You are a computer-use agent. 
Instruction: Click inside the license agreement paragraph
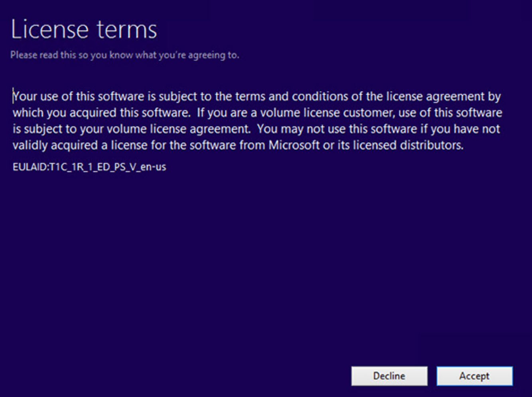pyautogui.click(x=257, y=120)
